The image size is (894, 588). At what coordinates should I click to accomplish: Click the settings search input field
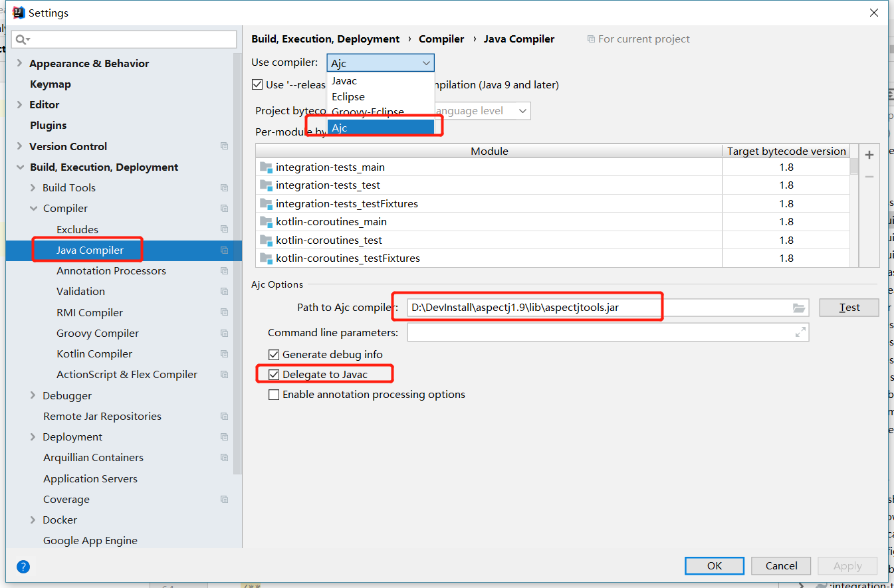[x=124, y=39]
